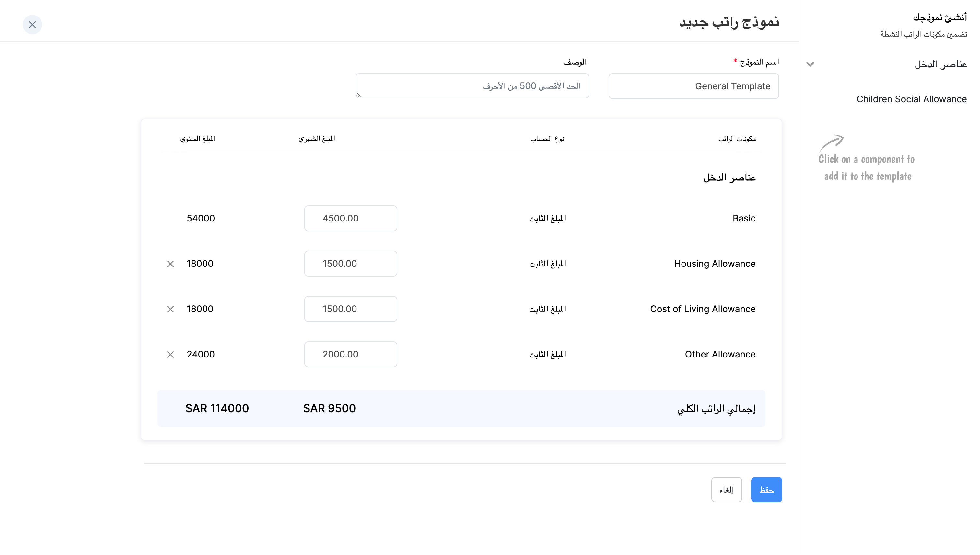Close the new salary template dialog
The height and width of the screenshot is (555, 980).
click(32, 24)
